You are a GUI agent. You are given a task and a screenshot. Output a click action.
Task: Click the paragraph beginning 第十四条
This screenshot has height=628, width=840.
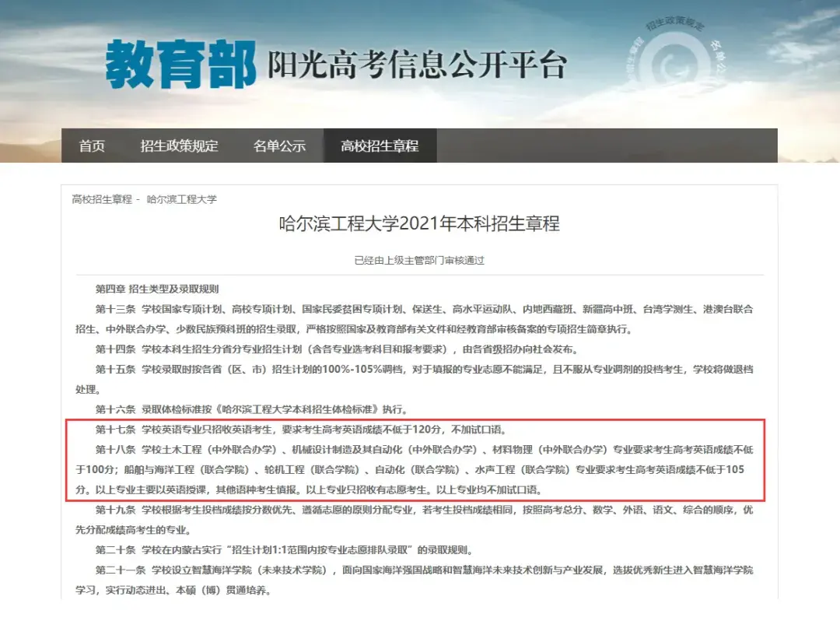(x=338, y=349)
